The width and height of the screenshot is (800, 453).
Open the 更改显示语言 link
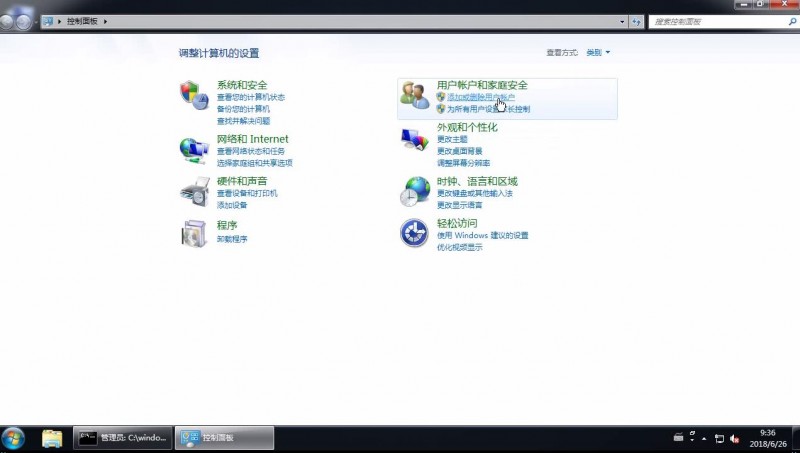click(x=460, y=205)
